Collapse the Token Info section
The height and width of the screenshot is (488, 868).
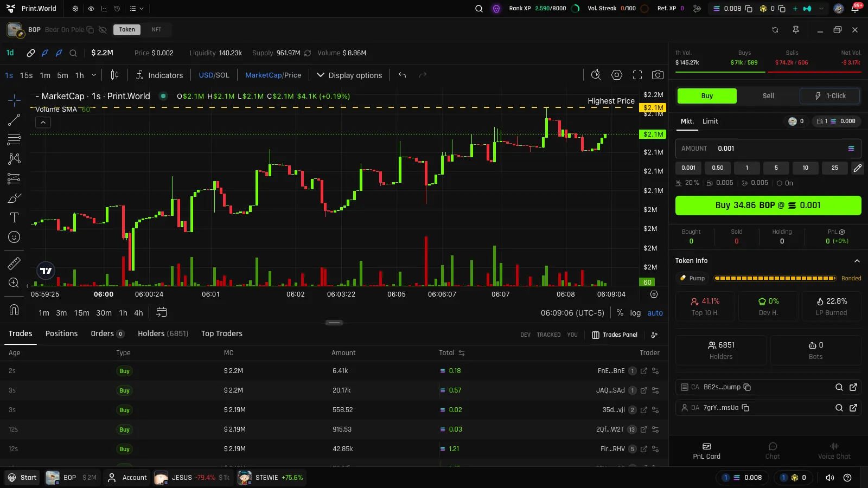[857, 261]
